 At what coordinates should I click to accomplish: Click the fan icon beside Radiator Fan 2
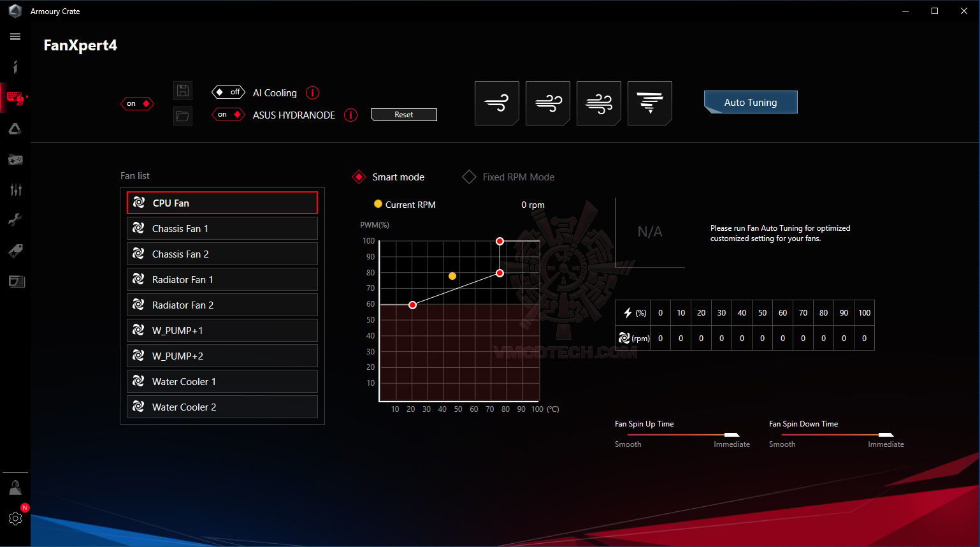pos(138,305)
